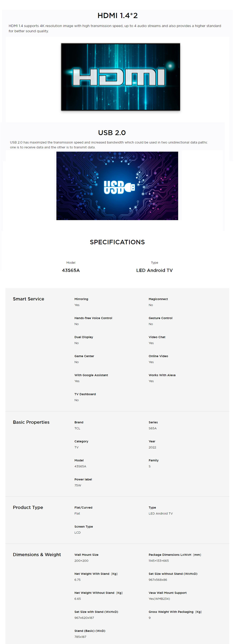This screenshot has height=644, width=235.
Task: Select the Dimensions & Weight section heading
Action: point(37,555)
